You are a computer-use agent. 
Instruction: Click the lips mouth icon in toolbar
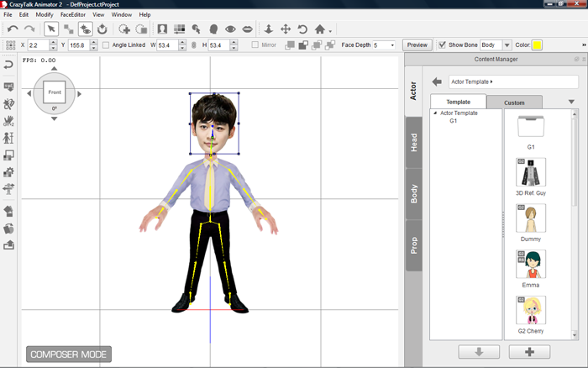click(x=248, y=29)
